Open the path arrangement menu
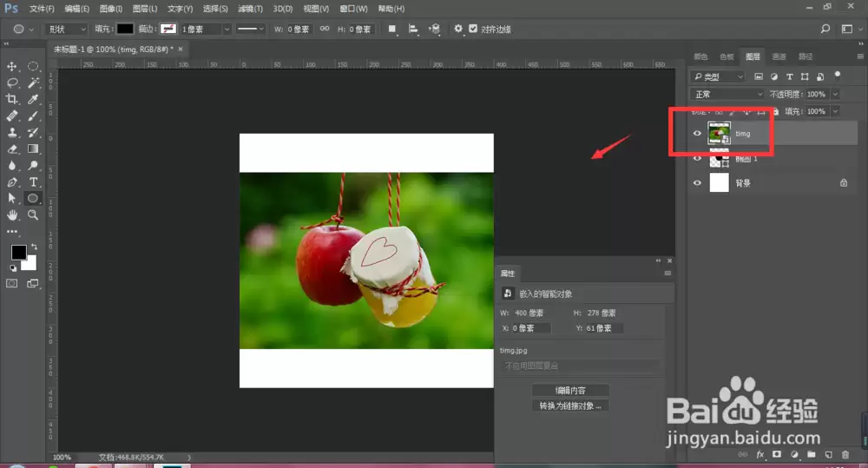 tap(435, 29)
